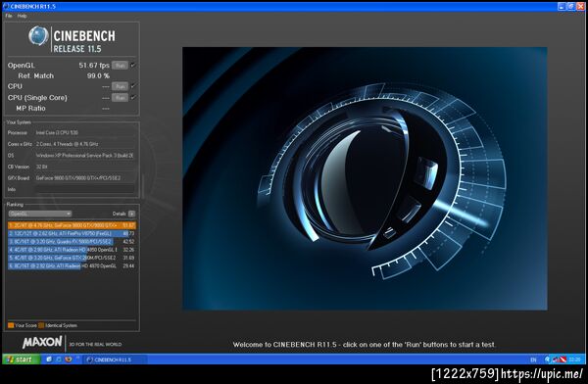Select the top ranking entry scoring 51.67
588x384 pixels.
point(72,225)
